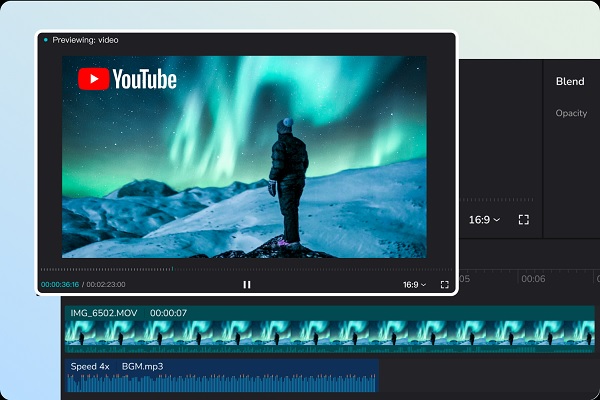Click the YouTube logo overlay
The height and width of the screenshot is (400, 600).
[x=127, y=80]
